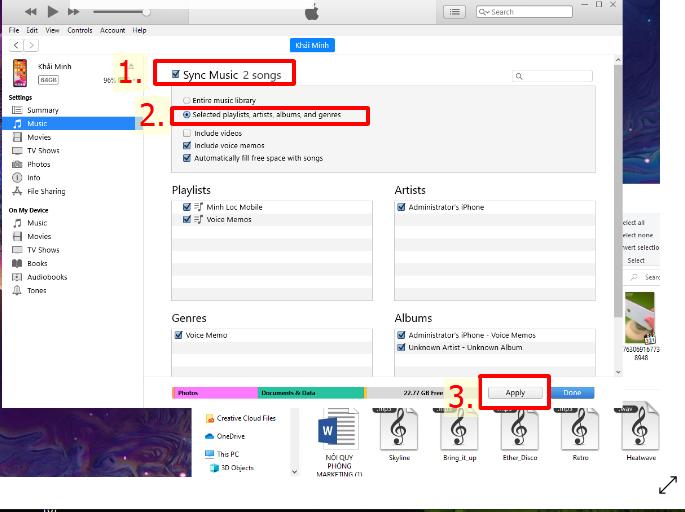Select the Bring_it_up audio file
685x512 pixels.
(459, 435)
